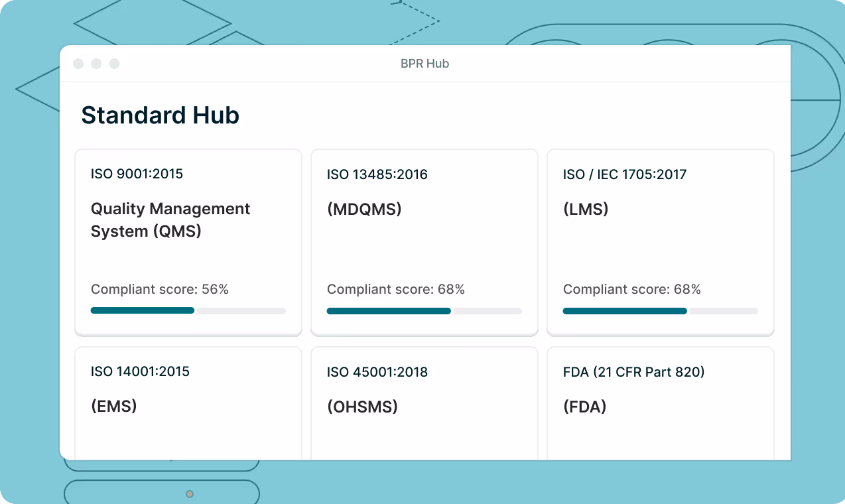Click the ISO 45001:2018 label
The height and width of the screenshot is (504, 845).
coord(377,372)
